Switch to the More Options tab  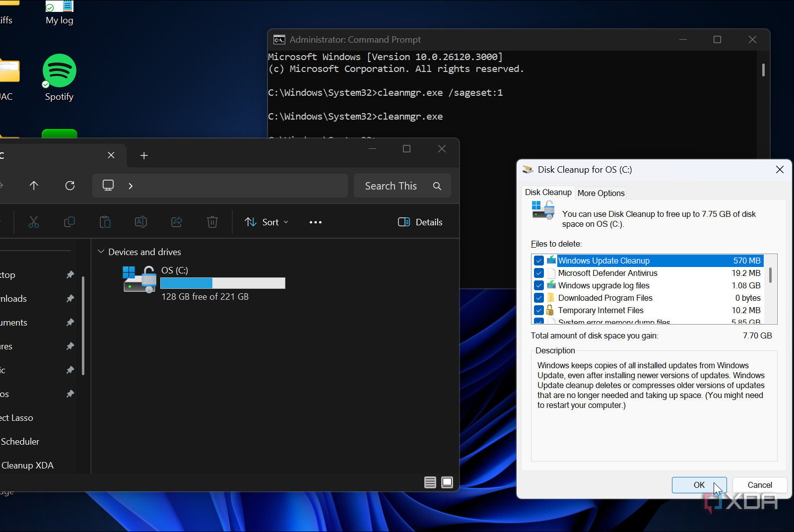coord(601,193)
